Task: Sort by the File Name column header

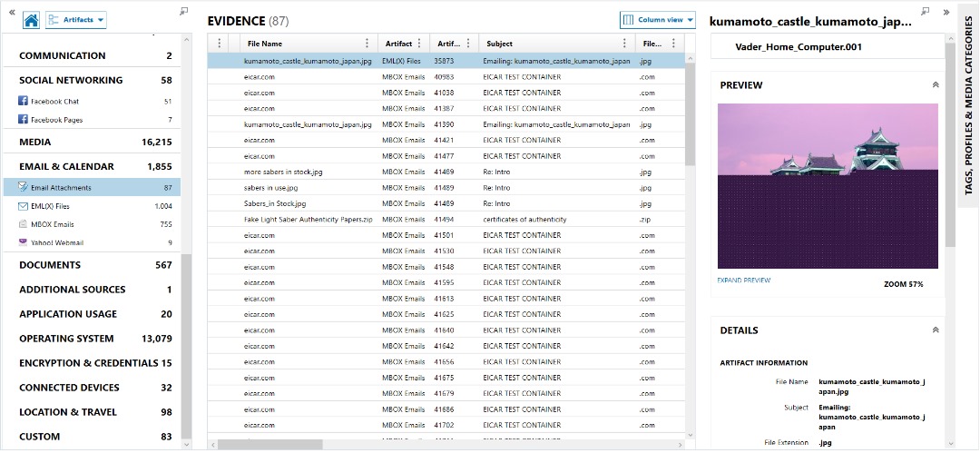Action: 265,44
